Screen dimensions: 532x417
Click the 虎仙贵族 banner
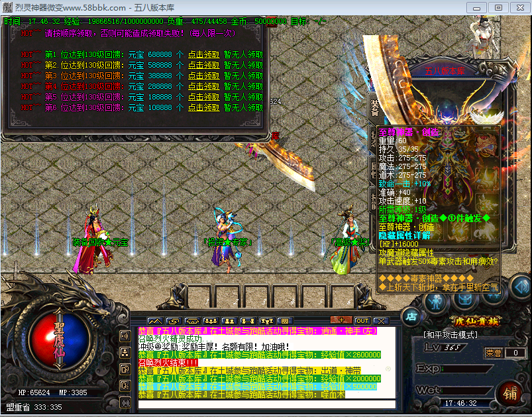pyautogui.click(x=476, y=322)
